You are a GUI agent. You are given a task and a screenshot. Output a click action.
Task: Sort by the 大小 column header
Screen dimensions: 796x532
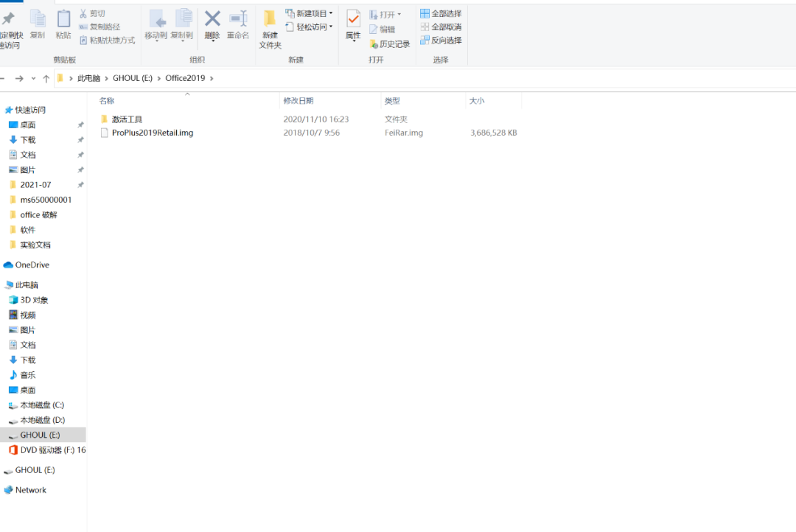(x=476, y=101)
